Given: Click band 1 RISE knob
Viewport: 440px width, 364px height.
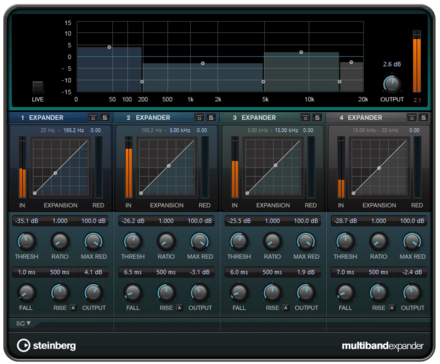Looking at the screenshot, I should (60, 293).
